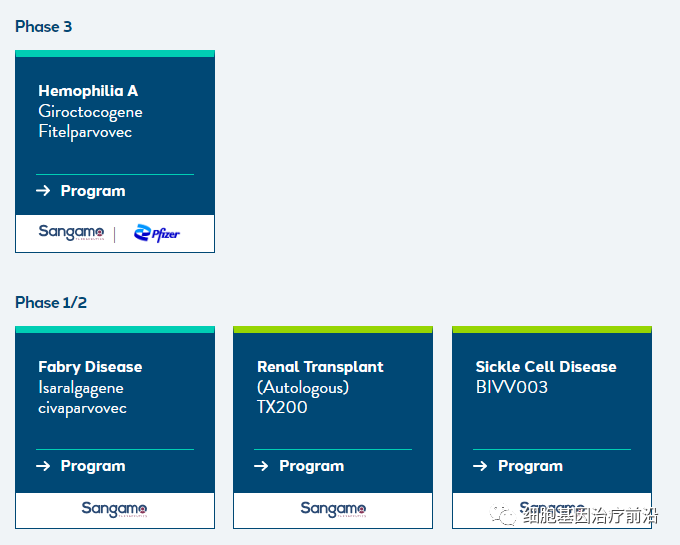This screenshot has height=545, width=680.
Task: Click the Giroctocogene Fitelparvovec drug name
Action: point(90,122)
